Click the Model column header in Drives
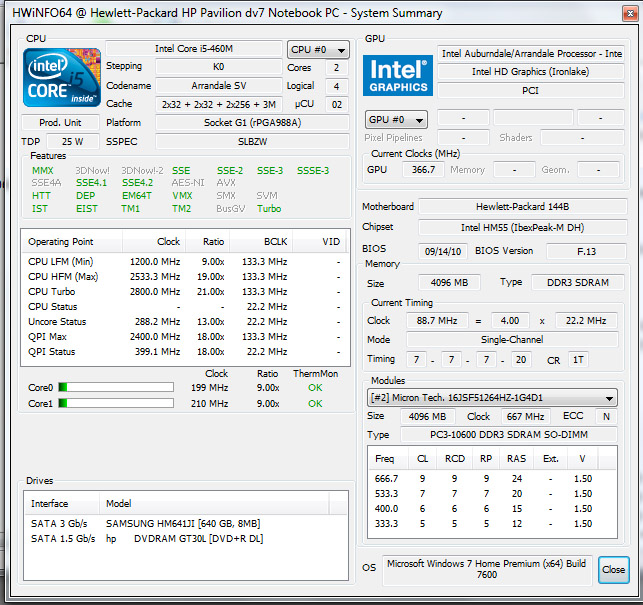The height and width of the screenshot is (605, 643). (214, 503)
